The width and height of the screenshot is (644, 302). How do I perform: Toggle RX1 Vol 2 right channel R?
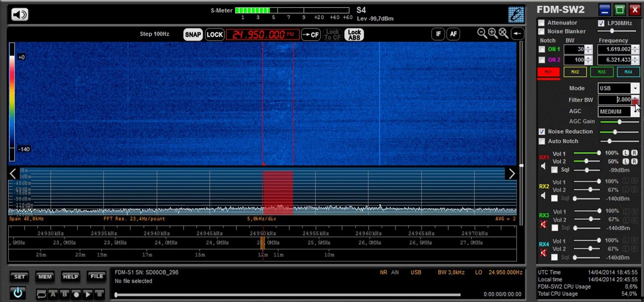point(634,161)
